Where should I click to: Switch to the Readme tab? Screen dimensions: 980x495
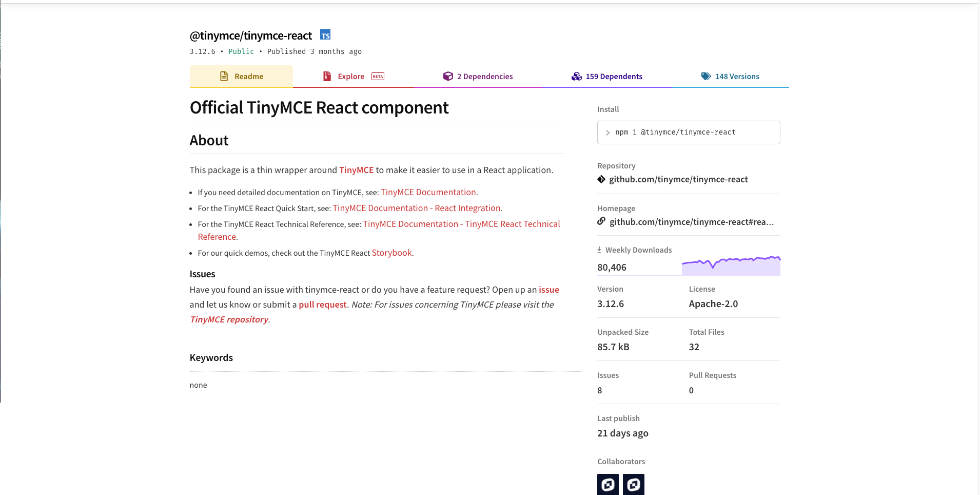point(241,77)
